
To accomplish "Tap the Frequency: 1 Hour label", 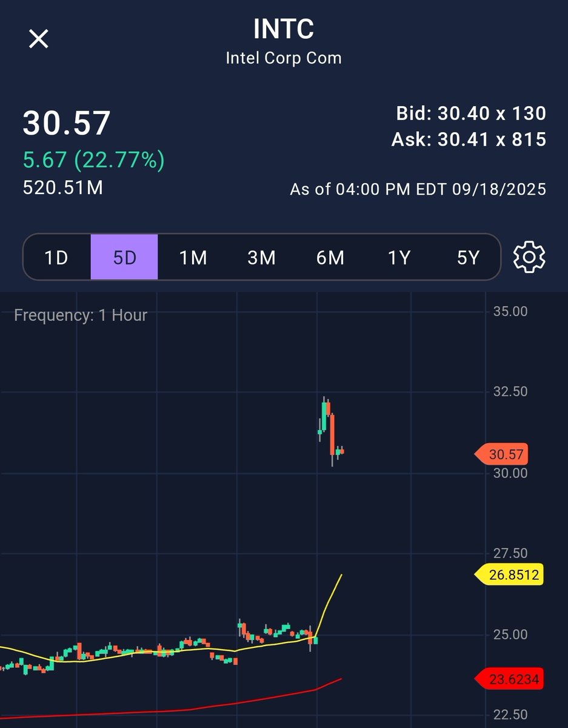I will tap(81, 315).
